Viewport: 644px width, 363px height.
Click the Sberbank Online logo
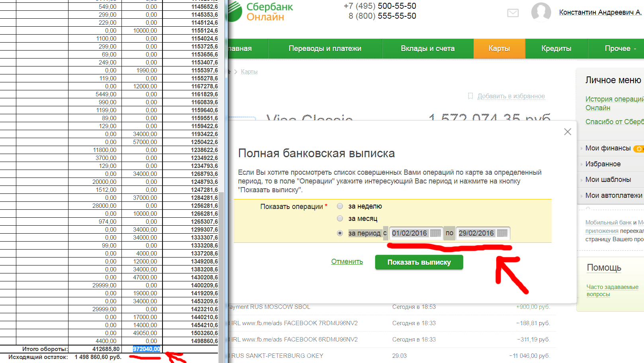coord(261,12)
